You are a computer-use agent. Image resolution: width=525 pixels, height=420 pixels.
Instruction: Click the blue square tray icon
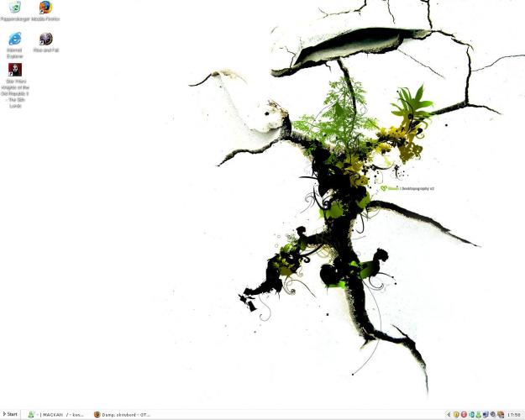[x=471, y=414]
